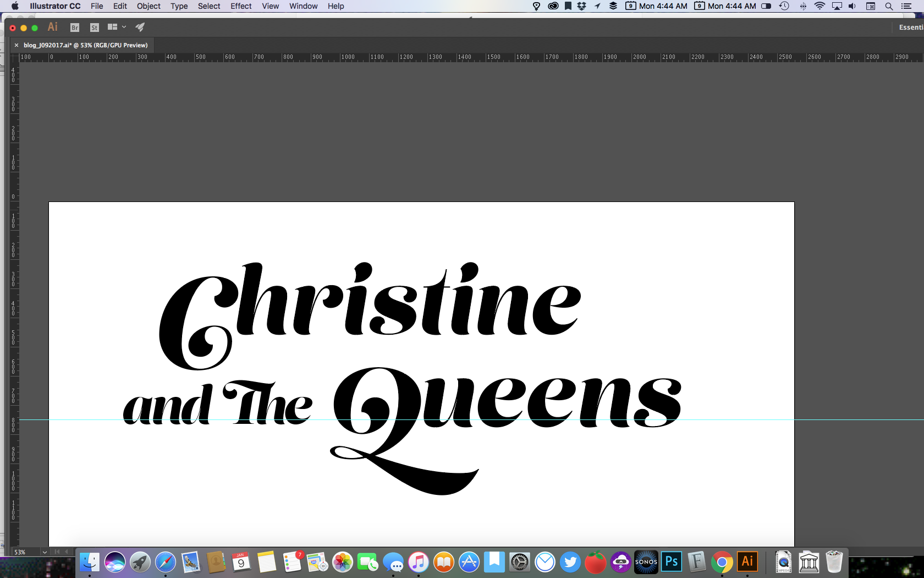
Task: Open Spotlight search magnifier icon
Action: tap(889, 6)
